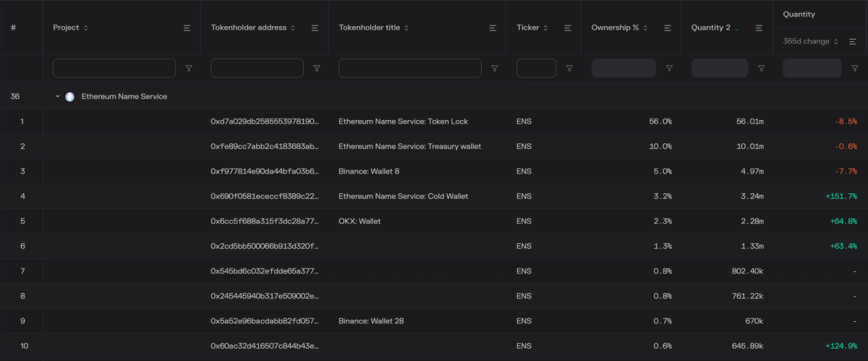Click address 0x60ac32d416507c844b43e...
The height and width of the screenshot is (361, 868).
[264, 346]
